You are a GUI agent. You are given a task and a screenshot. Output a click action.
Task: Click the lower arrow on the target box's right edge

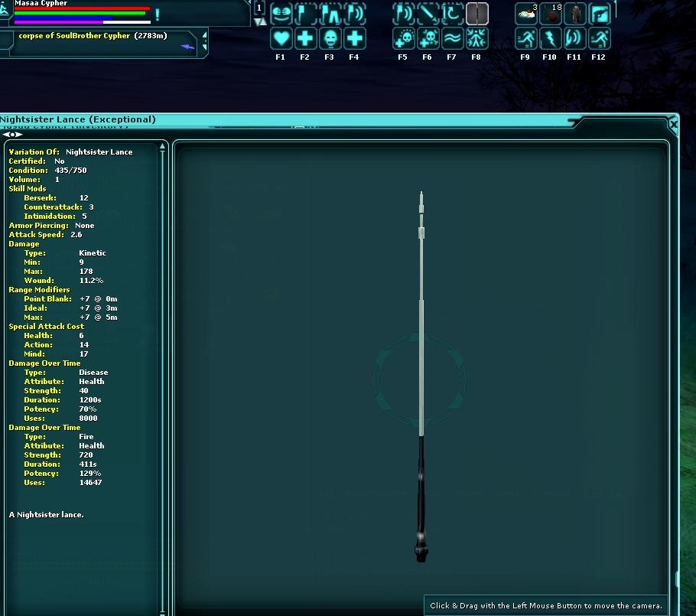[205, 46]
